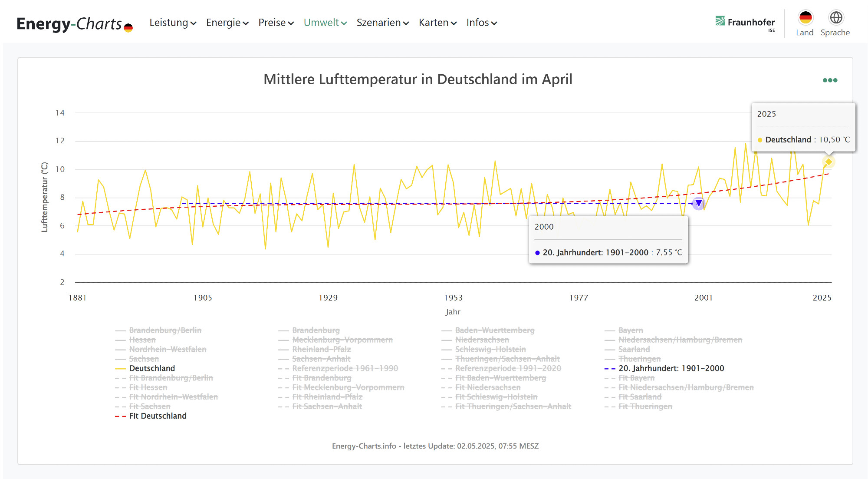Expand the Infos menu
Viewport: 868px width, 479px height.
pyautogui.click(x=482, y=23)
